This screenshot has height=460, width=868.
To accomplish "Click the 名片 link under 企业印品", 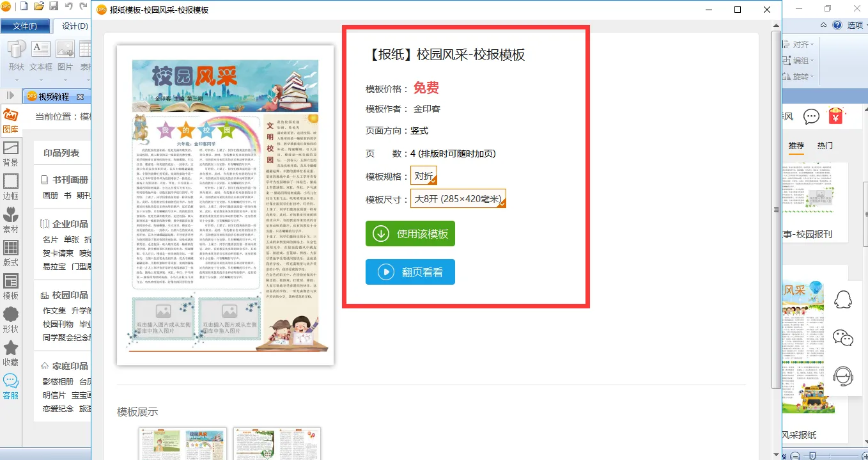I will 50,239.
